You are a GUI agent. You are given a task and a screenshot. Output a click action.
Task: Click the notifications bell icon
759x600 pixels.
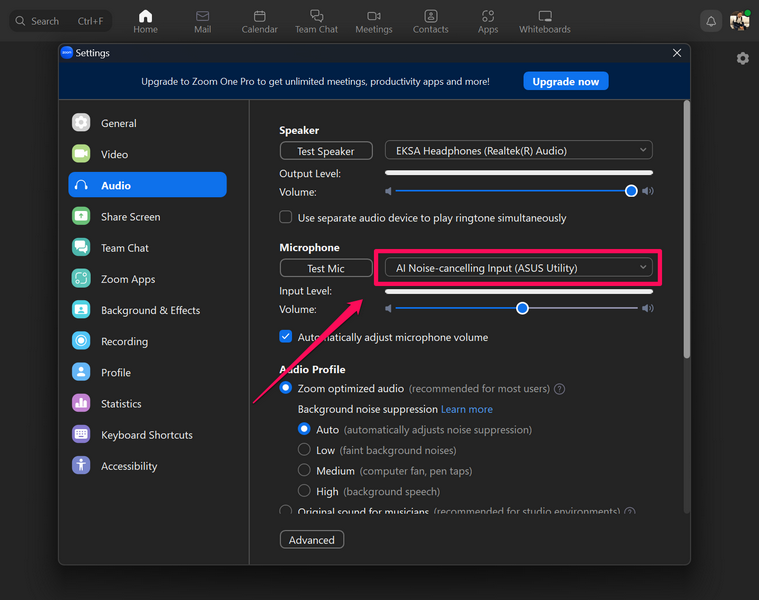point(710,21)
